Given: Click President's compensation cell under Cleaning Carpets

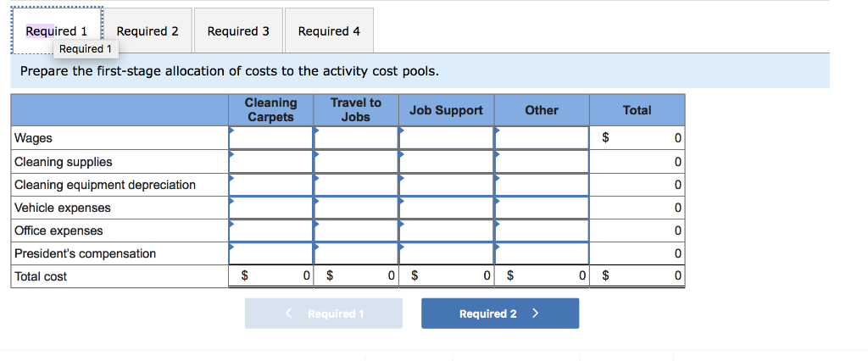Looking at the screenshot, I should click(x=270, y=253).
